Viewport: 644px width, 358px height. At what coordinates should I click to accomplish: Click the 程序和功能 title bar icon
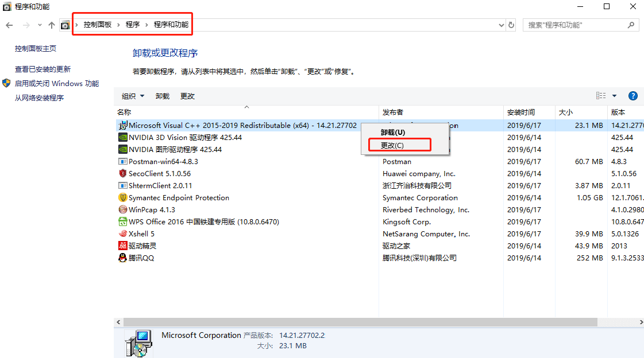click(7, 6)
